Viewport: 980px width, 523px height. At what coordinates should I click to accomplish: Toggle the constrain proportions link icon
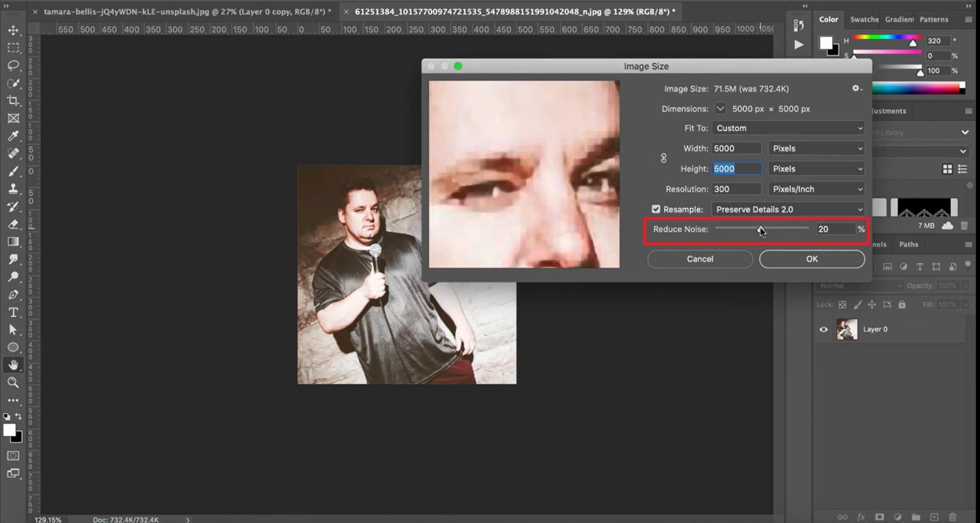pyautogui.click(x=664, y=158)
